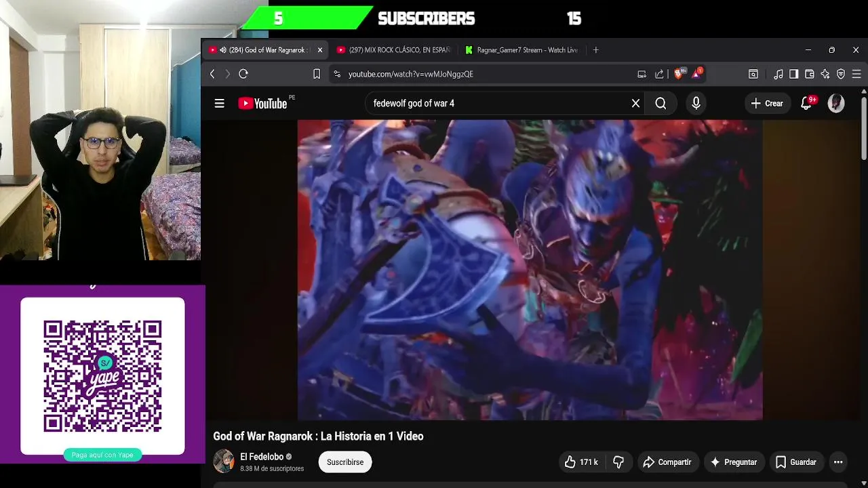The image size is (868, 488).
Task: Open YouTube notifications bell
Action: point(806,104)
